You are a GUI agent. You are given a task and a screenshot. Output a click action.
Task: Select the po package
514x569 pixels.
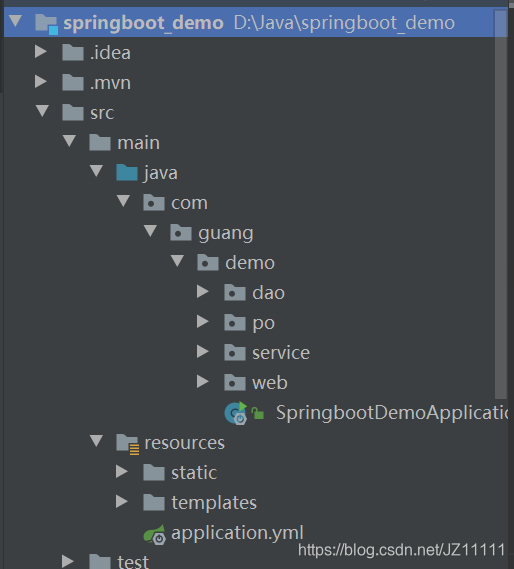click(x=264, y=323)
